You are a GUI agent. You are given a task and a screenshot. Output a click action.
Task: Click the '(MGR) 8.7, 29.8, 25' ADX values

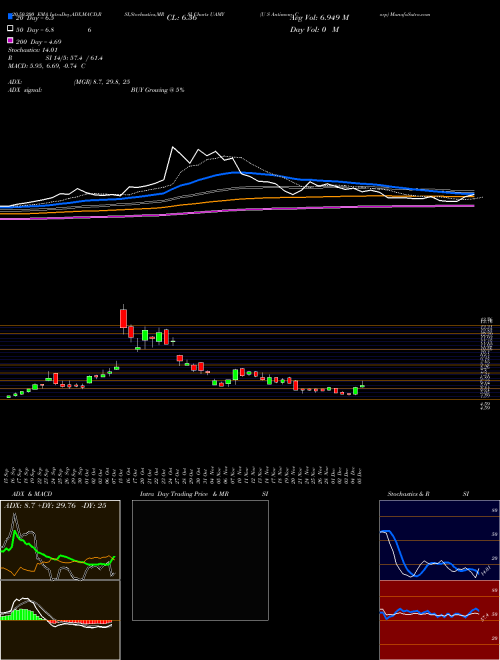(x=101, y=82)
